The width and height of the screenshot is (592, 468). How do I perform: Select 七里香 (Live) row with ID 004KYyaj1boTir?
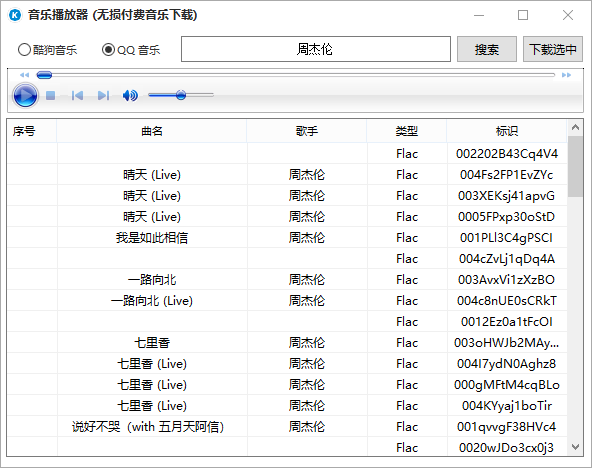[x=287, y=406]
